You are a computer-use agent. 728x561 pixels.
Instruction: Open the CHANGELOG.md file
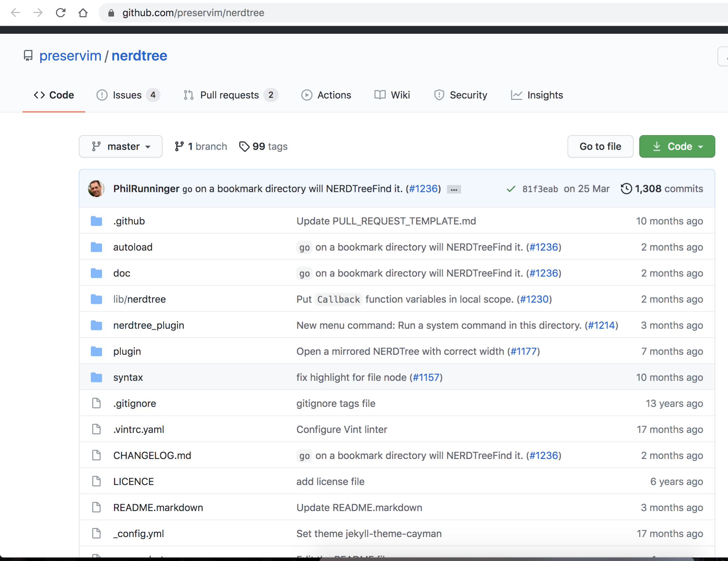(x=152, y=455)
